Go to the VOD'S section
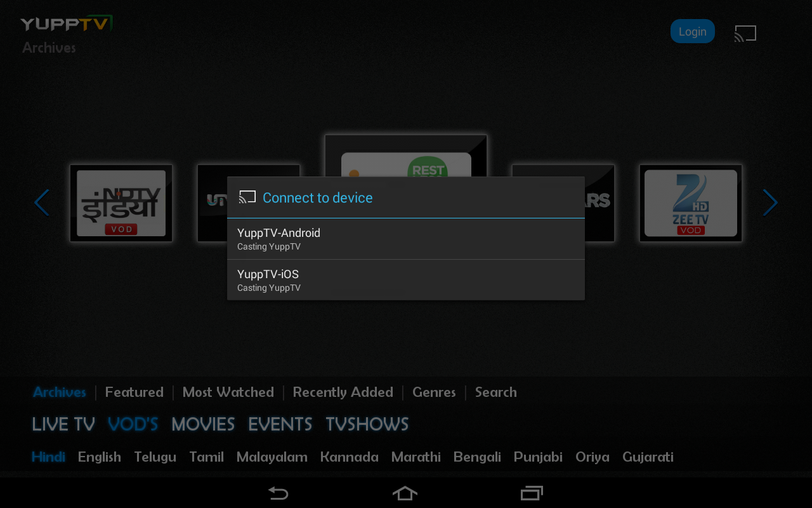Viewport: 812px width, 508px height. (x=133, y=424)
